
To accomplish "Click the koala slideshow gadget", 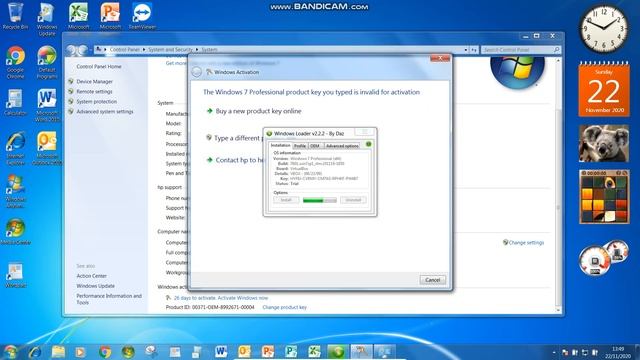I will tap(604, 144).
